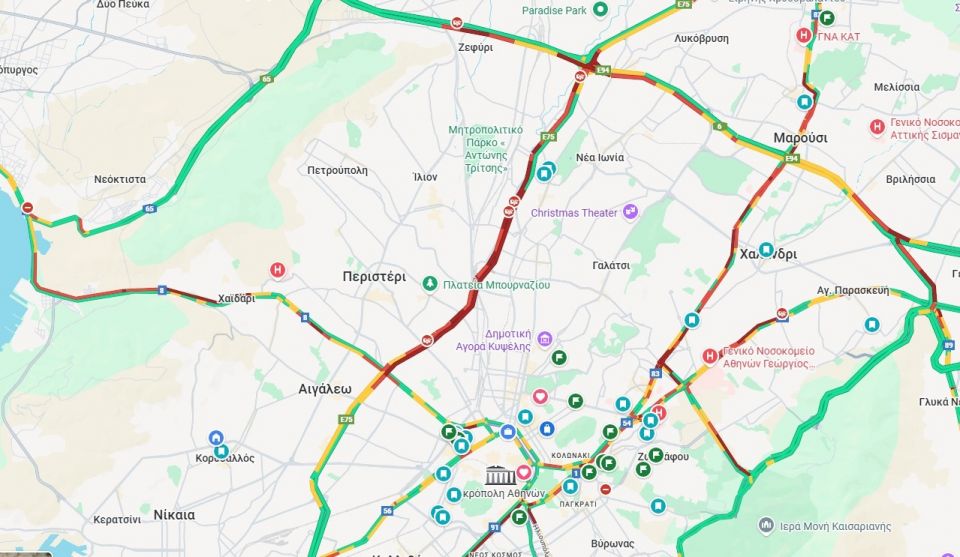Select the Πλατεία Μπουρναζίου park icon
This screenshot has width=960, height=557.
[x=430, y=284]
